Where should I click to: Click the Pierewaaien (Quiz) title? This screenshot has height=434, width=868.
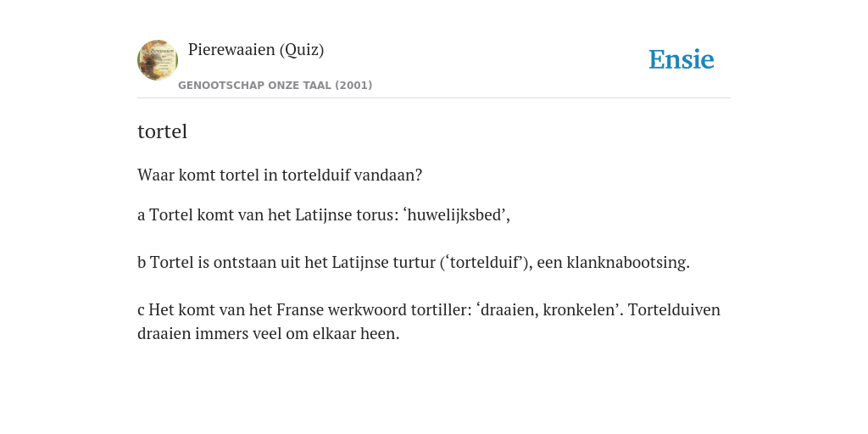click(256, 49)
